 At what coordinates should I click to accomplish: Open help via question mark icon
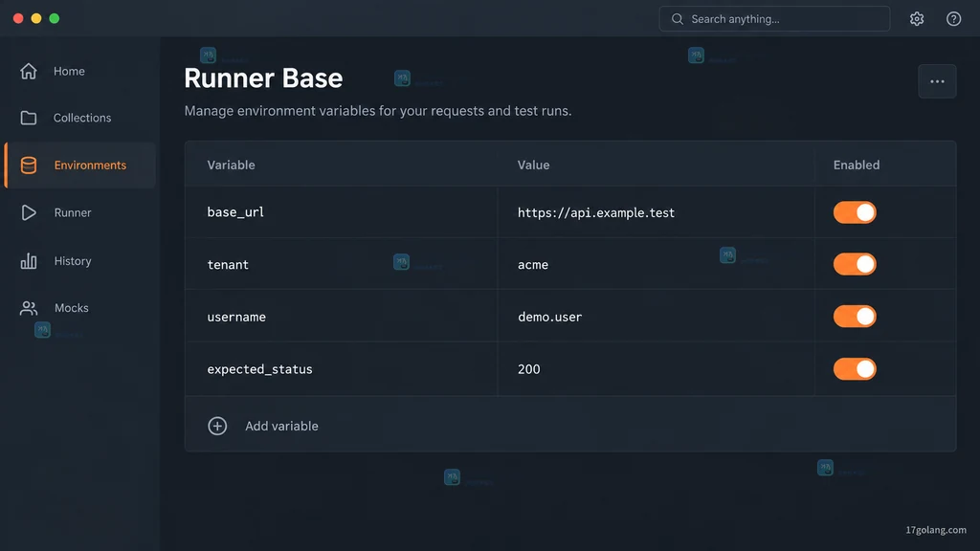click(953, 19)
